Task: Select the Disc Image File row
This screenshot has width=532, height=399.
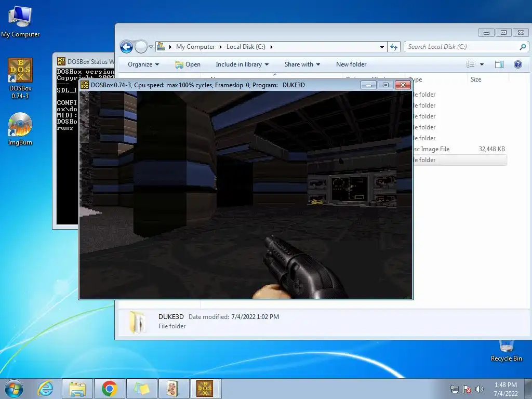Action: 460,149
